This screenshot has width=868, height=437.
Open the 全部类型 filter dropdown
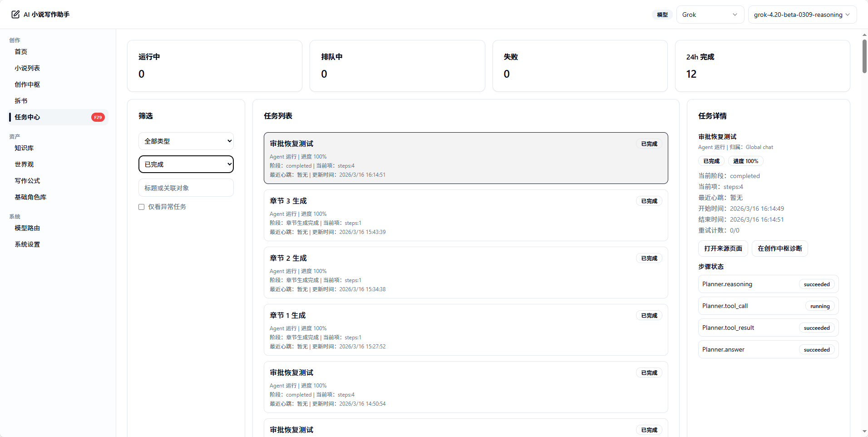click(x=186, y=141)
